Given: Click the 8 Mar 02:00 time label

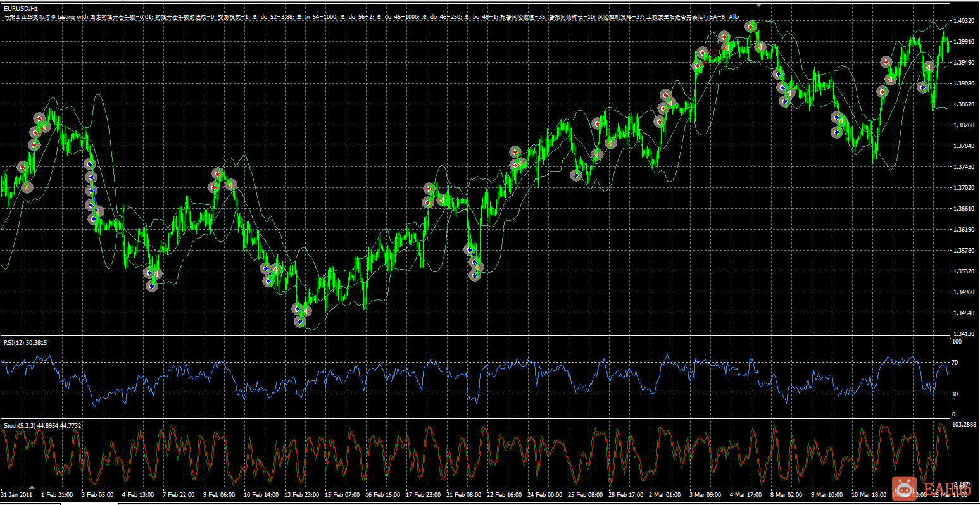Looking at the screenshot, I should (x=786, y=494).
